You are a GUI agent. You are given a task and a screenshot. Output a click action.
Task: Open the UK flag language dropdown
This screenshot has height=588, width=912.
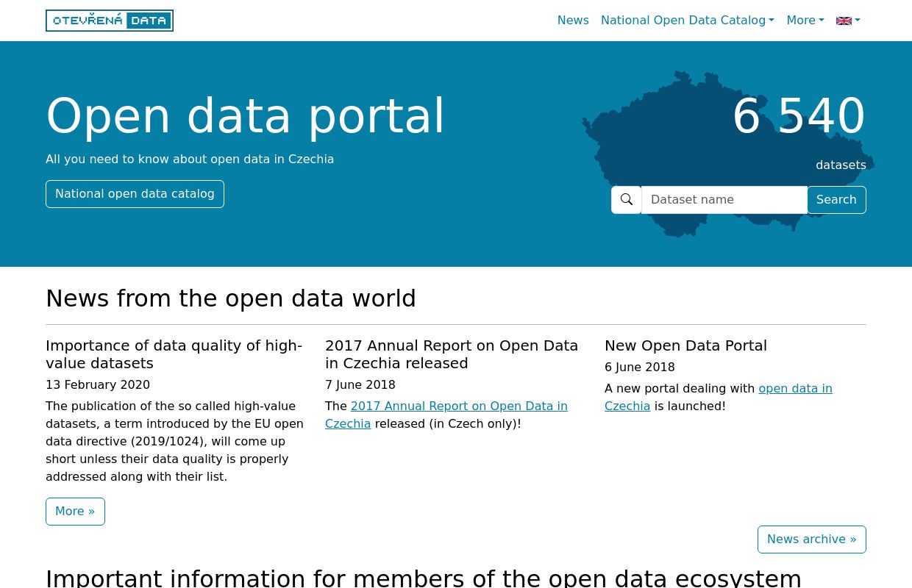[848, 21]
